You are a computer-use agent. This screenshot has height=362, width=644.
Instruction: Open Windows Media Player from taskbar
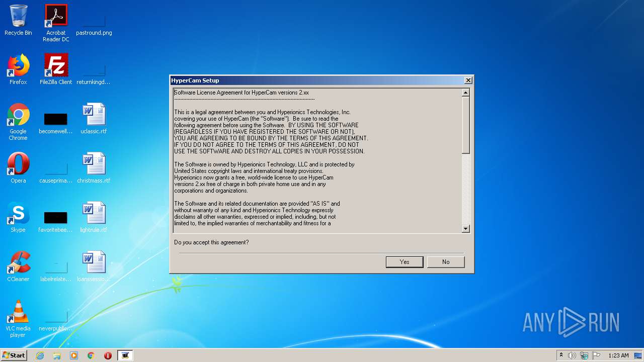pos(74,355)
